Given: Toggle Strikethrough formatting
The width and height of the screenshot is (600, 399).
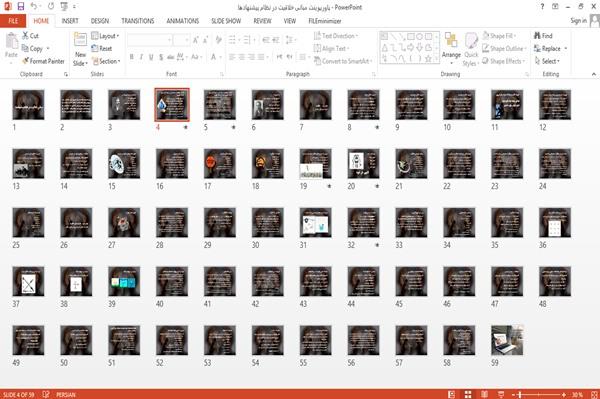Looking at the screenshot, I should (x=170, y=57).
